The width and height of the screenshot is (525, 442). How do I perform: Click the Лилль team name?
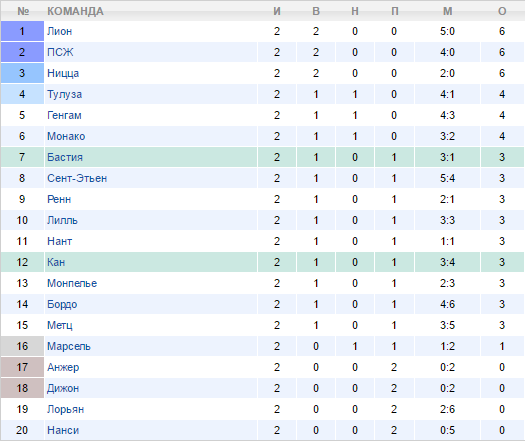click(62, 220)
